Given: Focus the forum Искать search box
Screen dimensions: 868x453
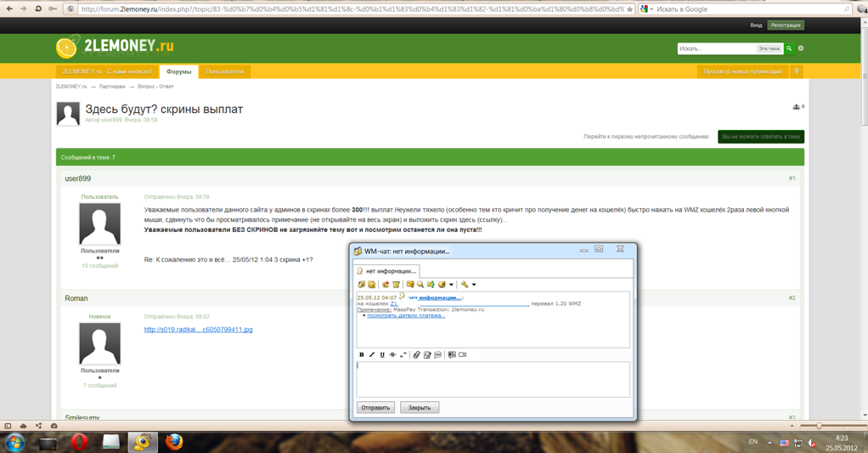Looking at the screenshot, I should tap(716, 48).
